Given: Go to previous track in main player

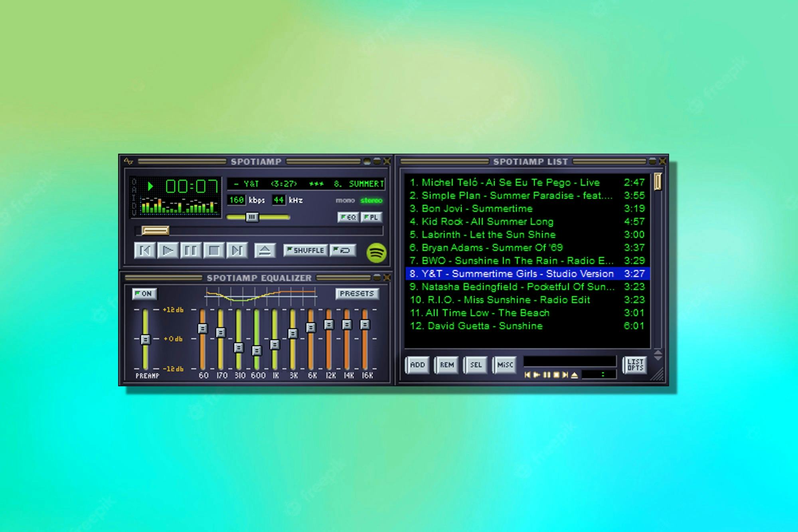Looking at the screenshot, I should click(x=144, y=251).
